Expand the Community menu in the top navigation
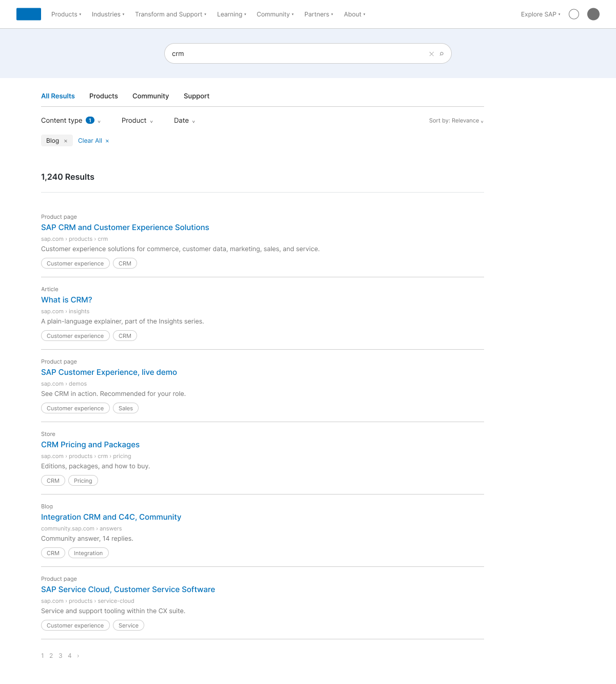 [275, 14]
